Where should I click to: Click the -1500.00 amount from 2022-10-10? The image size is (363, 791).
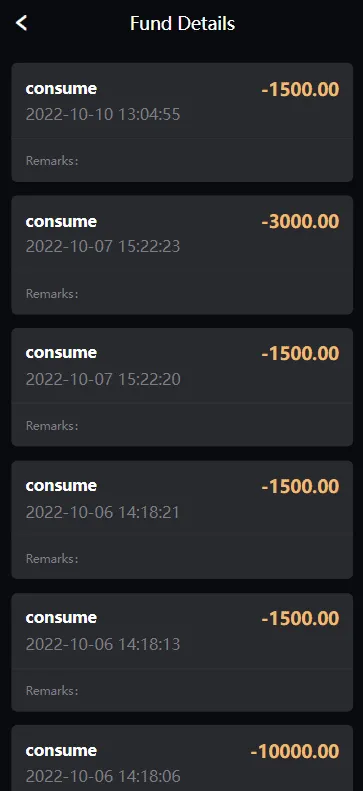pyautogui.click(x=300, y=90)
